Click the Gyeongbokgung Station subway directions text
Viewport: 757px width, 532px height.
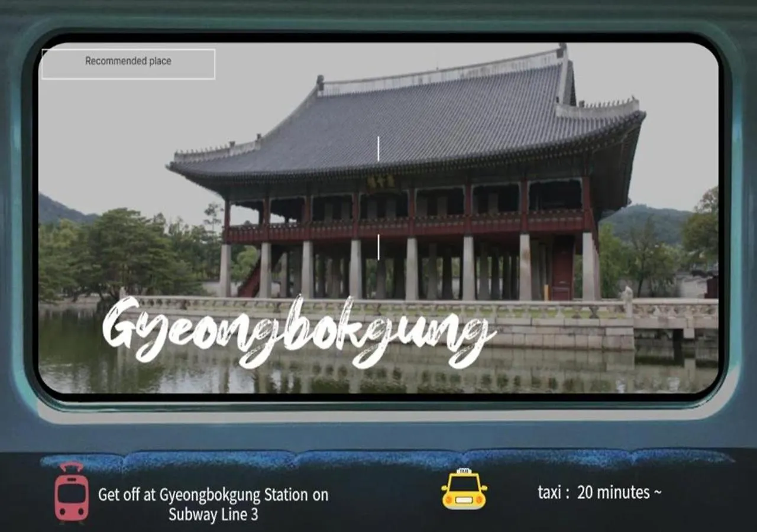click(x=213, y=504)
